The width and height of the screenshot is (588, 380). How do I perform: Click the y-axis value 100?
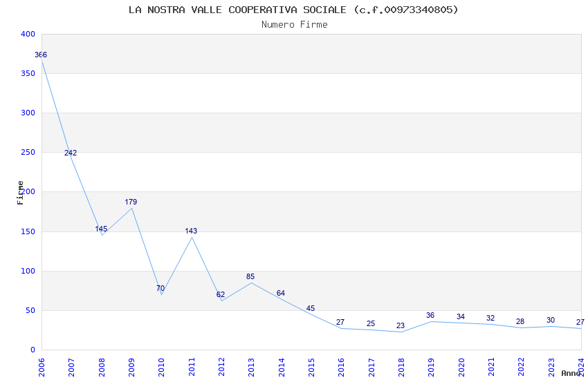pos(28,271)
